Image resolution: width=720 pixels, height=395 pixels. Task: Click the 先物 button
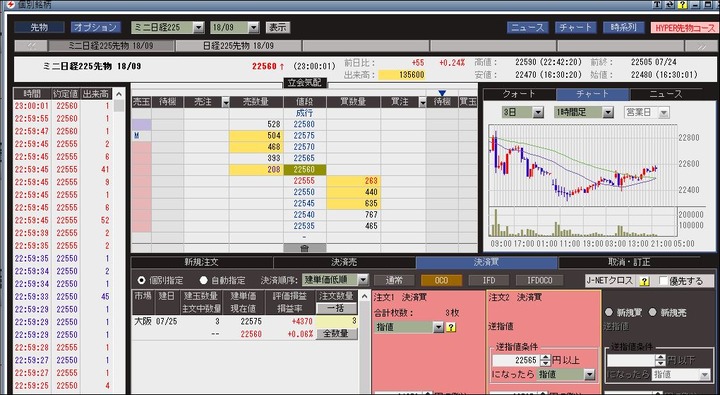click(39, 28)
